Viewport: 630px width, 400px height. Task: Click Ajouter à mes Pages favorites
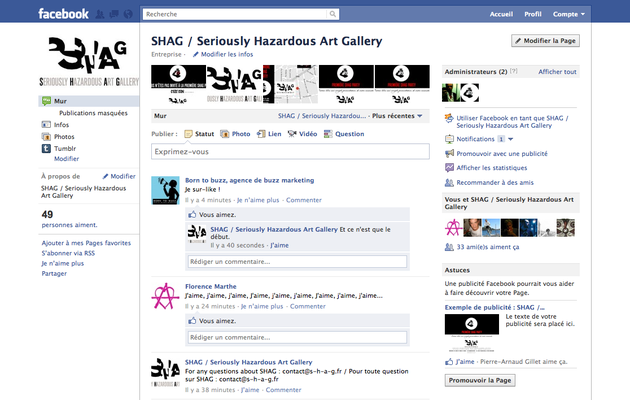tap(86, 243)
